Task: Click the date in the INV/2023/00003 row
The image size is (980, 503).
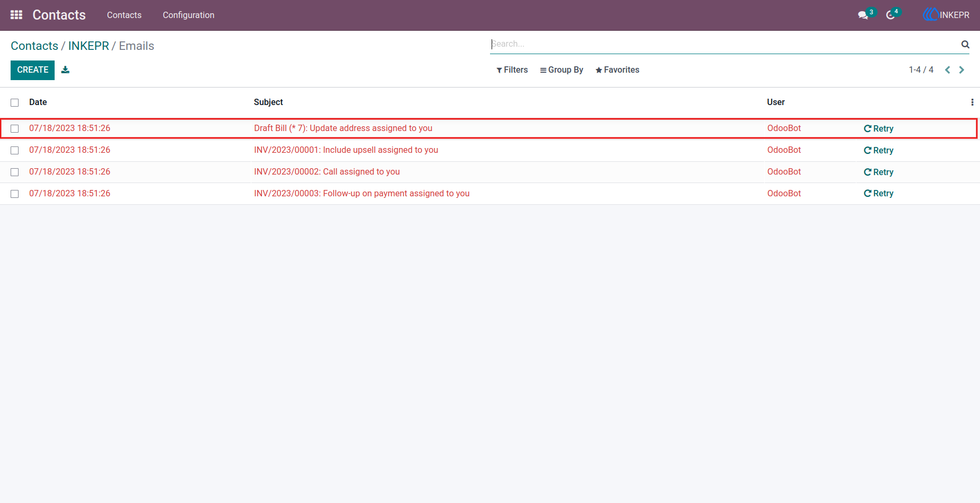Action: pyautogui.click(x=69, y=194)
